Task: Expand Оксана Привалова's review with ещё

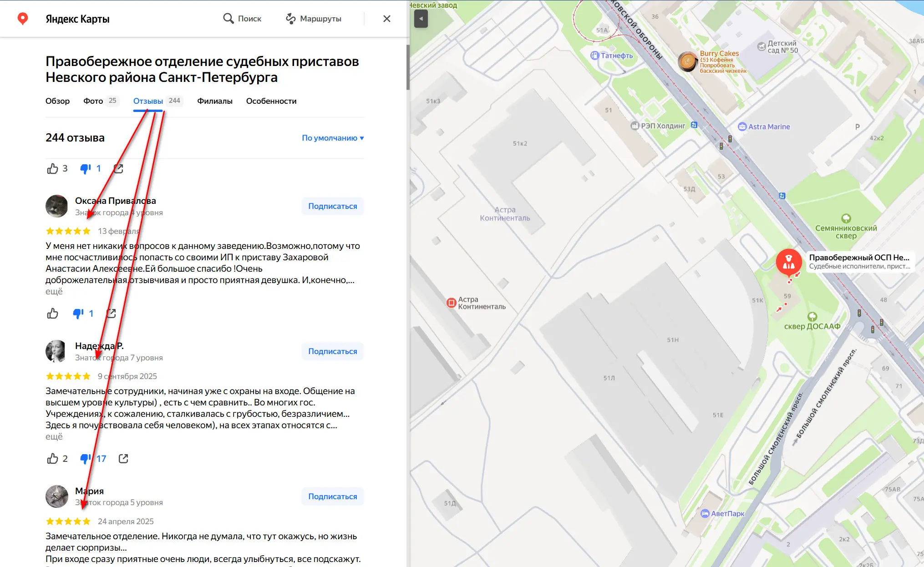Action: 54,292
